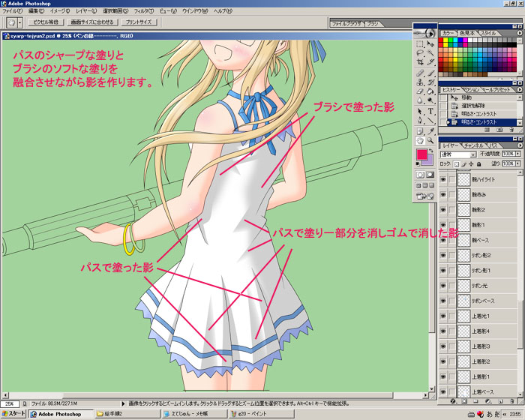
Task: Open the 不透明度 opacity slider arrow
Action: click(518, 154)
